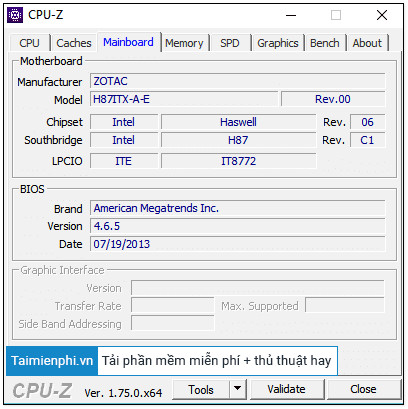Viewport: 408px width, 409px height.
Task: Click the Intel southbridge vendor field
Action: coord(124,140)
